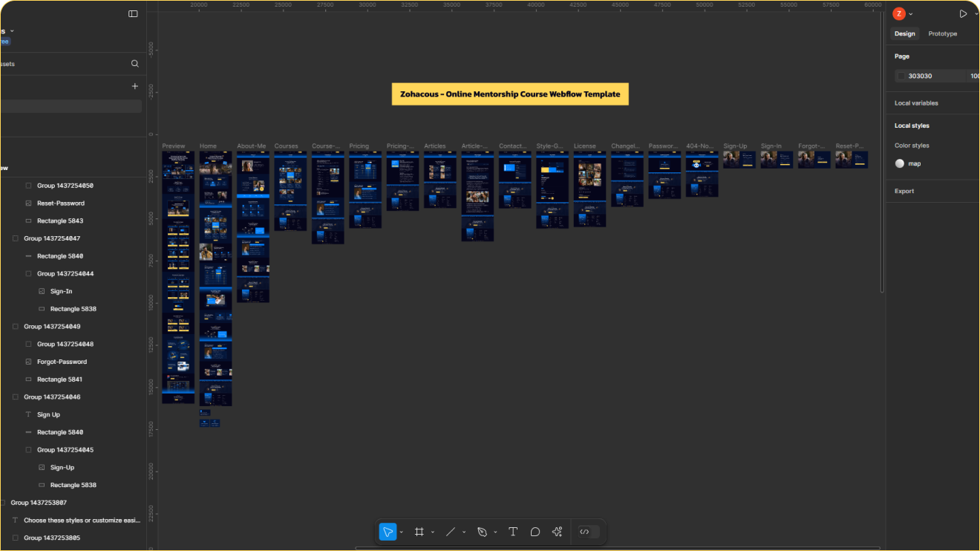This screenshot has height=551, width=980.
Task: Search layers with the magnifier icon
Action: click(135, 64)
